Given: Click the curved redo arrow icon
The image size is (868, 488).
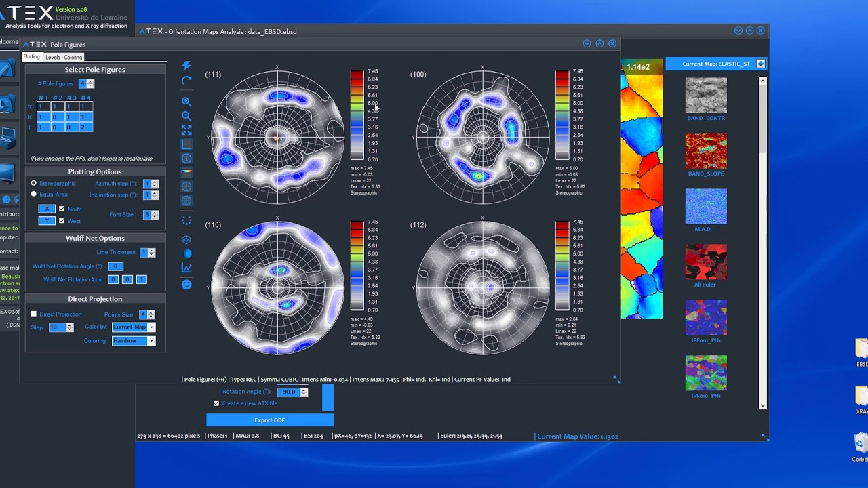Looking at the screenshot, I should [186, 81].
